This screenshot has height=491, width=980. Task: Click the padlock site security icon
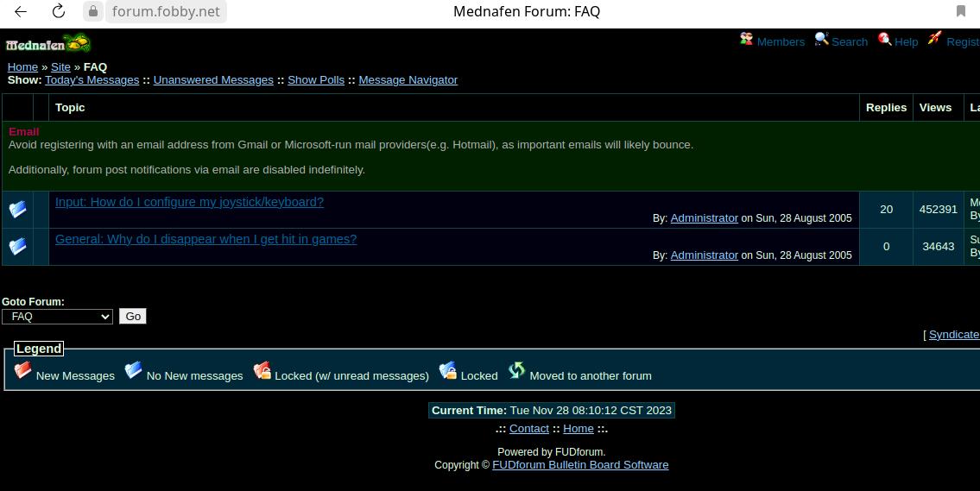coord(93,11)
